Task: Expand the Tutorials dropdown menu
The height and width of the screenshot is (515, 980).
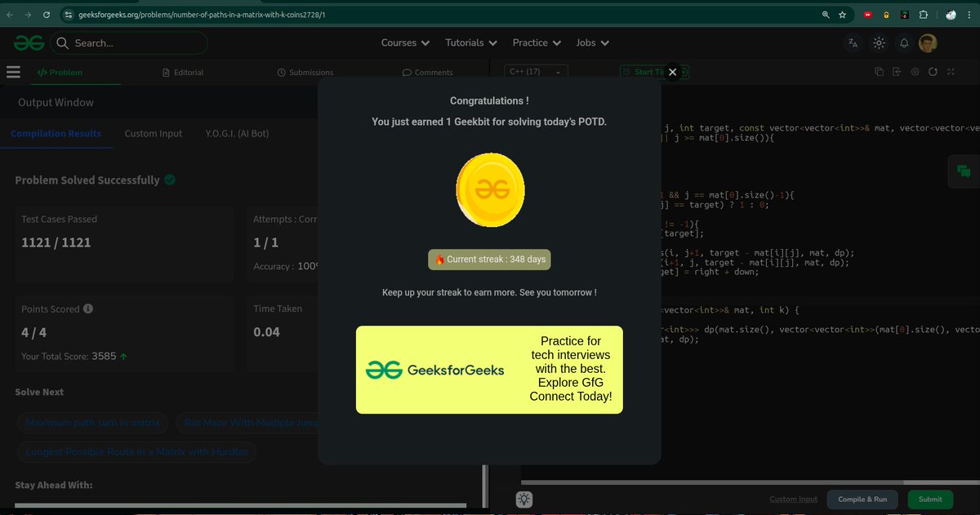Action: [470, 42]
